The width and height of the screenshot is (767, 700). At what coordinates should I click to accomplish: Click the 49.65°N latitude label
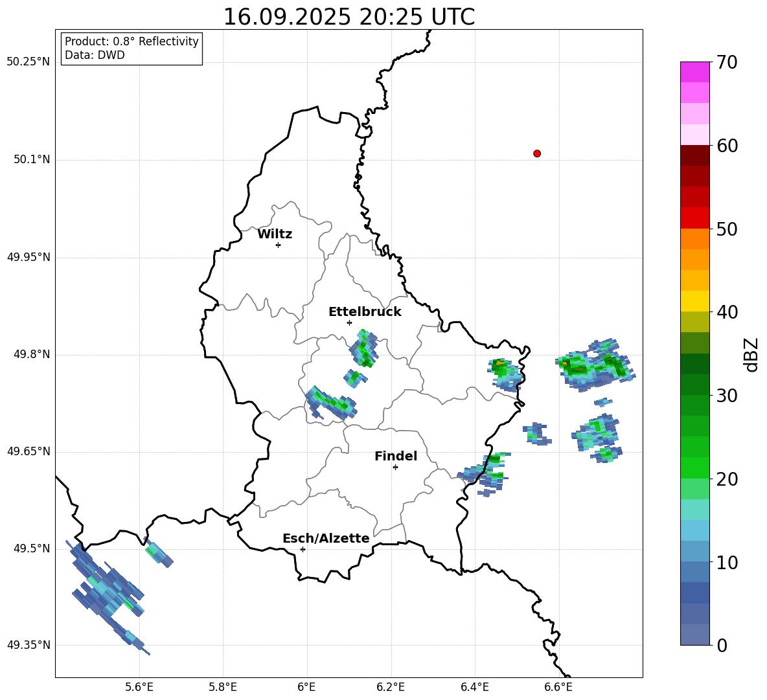(29, 451)
